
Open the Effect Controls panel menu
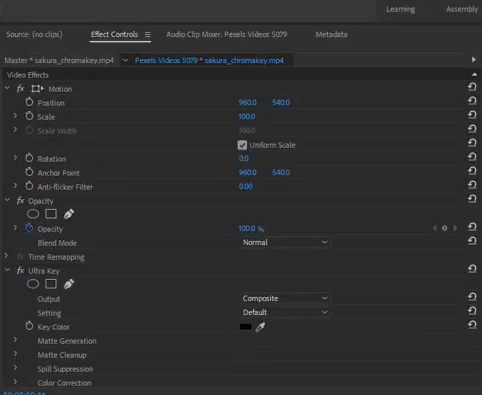[147, 35]
